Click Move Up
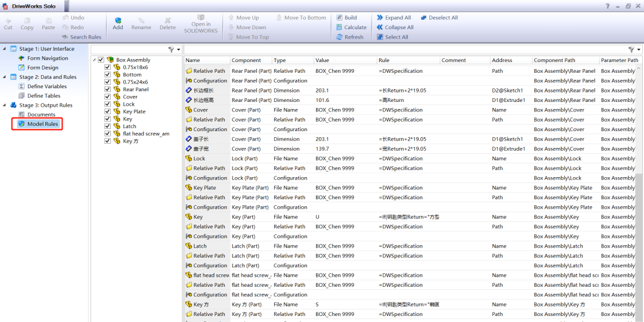644x322 pixels. [x=243, y=18]
